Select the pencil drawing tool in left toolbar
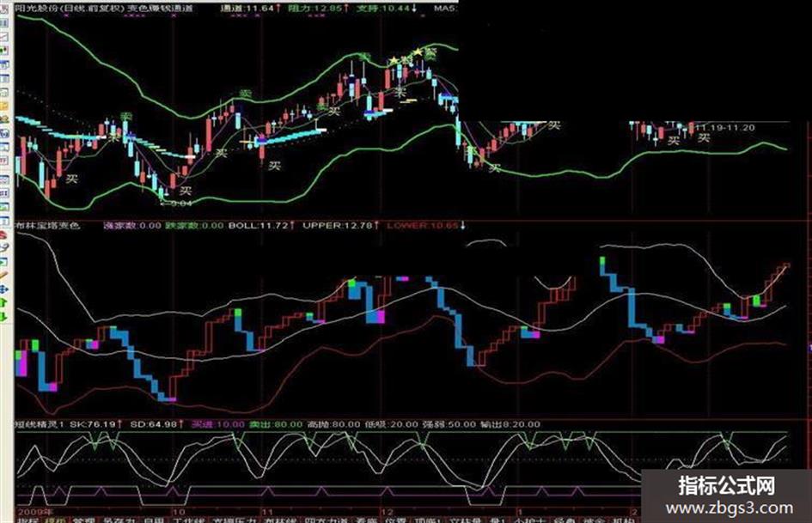The width and height of the screenshot is (812, 523). [4, 275]
